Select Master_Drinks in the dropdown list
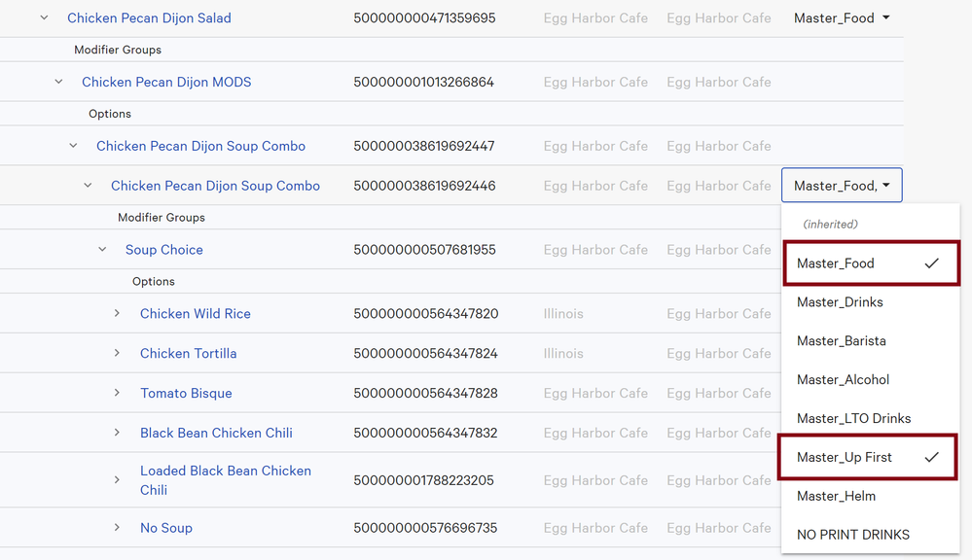972x560 pixels. tap(840, 302)
